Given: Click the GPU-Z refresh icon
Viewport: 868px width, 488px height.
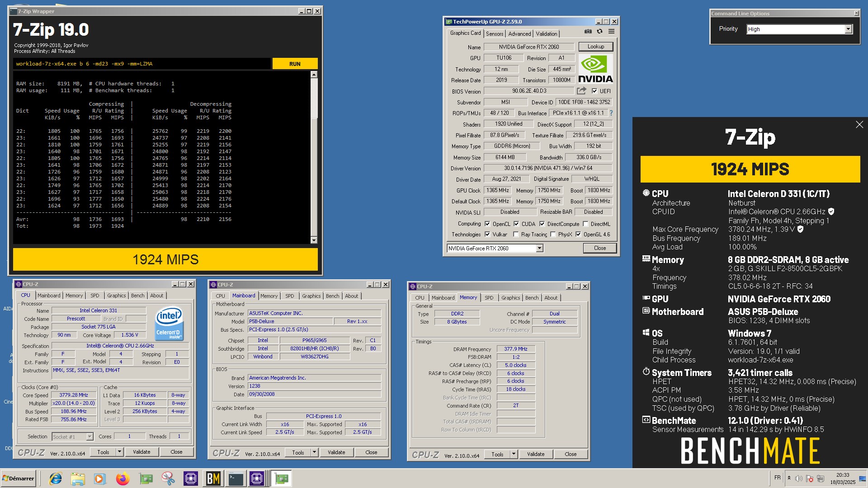Looking at the screenshot, I should pyautogui.click(x=599, y=32).
